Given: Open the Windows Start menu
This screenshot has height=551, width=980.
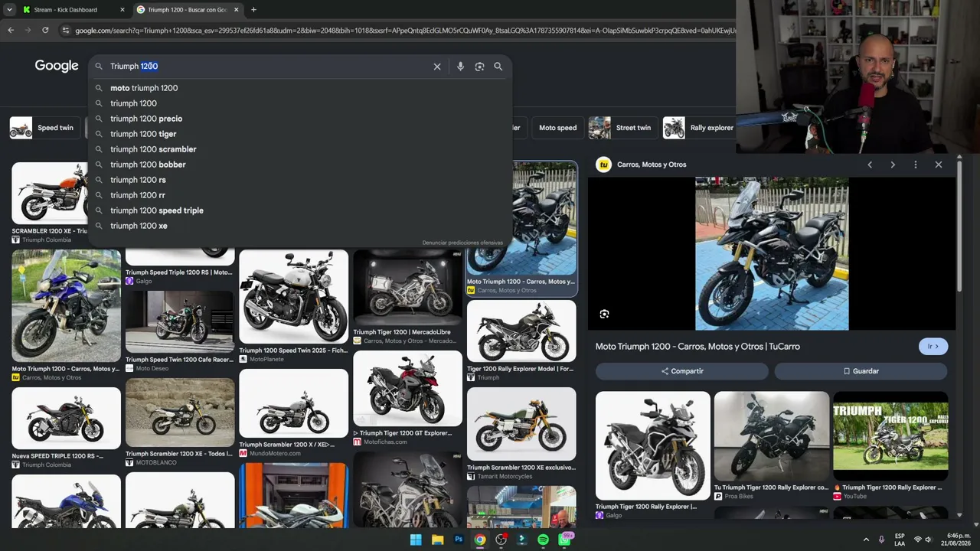Looking at the screenshot, I should pyautogui.click(x=416, y=540).
